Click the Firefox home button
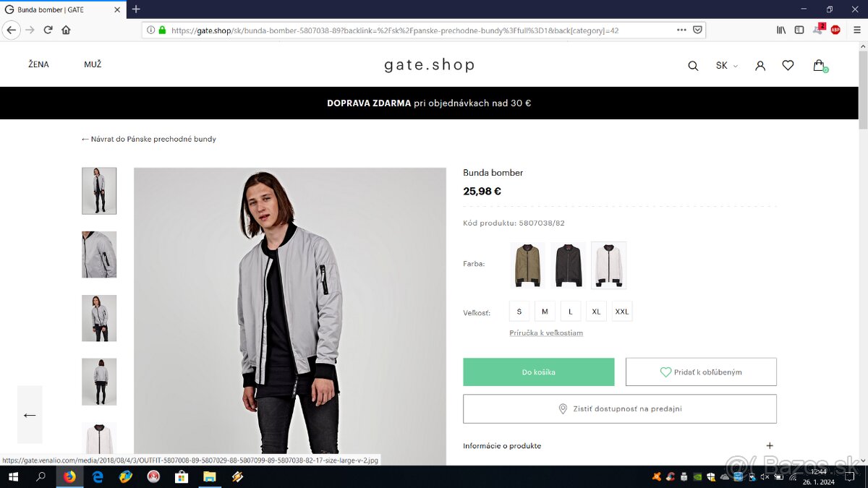This screenshot has height=488, width=868. click(x=66, y=30)
